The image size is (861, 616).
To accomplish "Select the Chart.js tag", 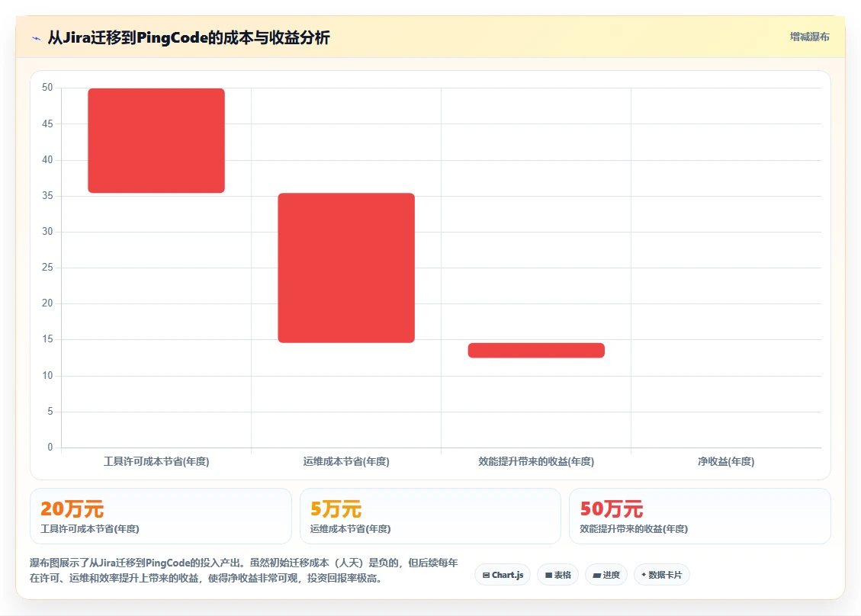I will point(503,575).
